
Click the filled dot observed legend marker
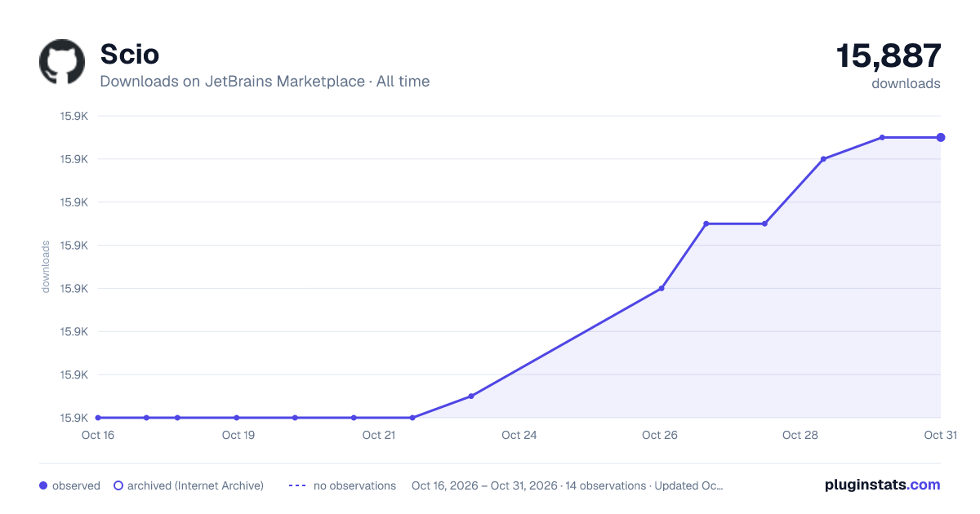[x=43, y=485]
